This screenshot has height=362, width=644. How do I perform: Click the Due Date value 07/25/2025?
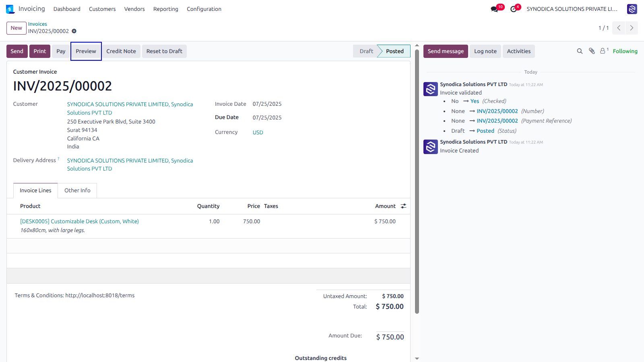[x=267, y=117]
